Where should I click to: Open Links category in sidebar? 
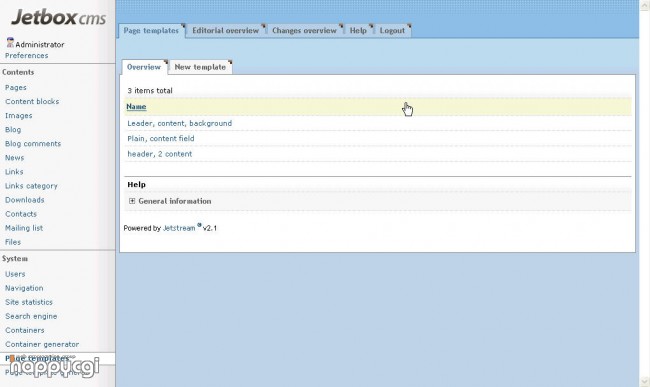tap(31, 186)
